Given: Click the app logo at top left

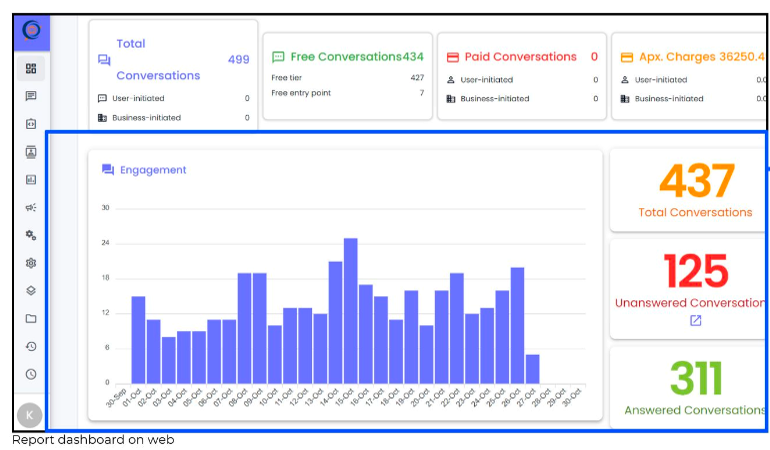Looking at the screenshot, I should [x=31, y=31].
